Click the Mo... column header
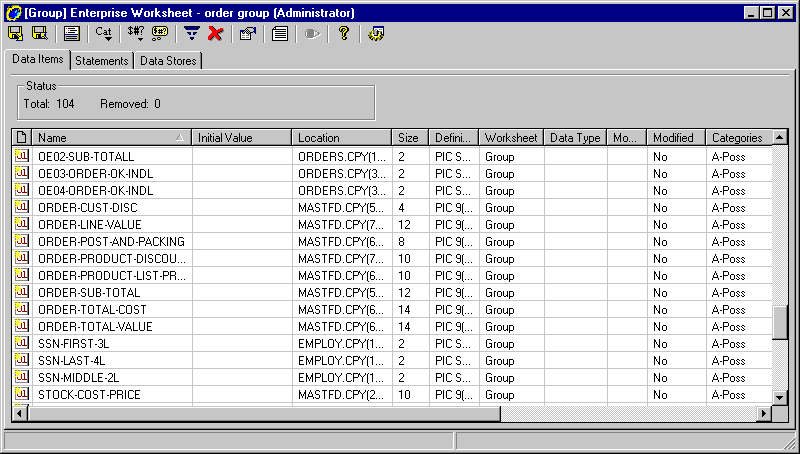This screenshot has width=800, height=454. click(626, 138)
